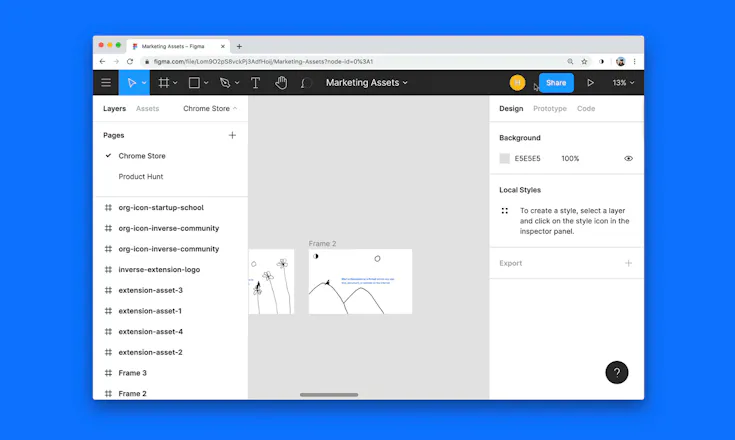Toggle background visibility eye icon

[628, 158]
